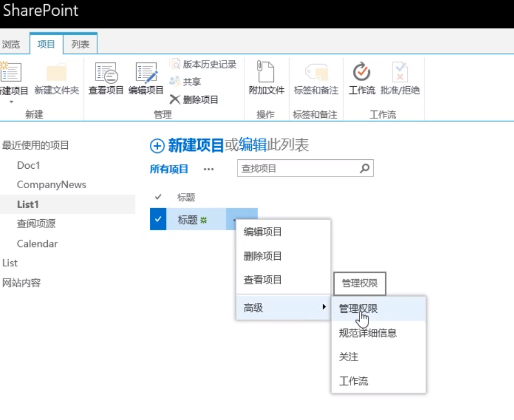Click the 共享 ribbon button
Screen dimensions: 514x420
185,81
